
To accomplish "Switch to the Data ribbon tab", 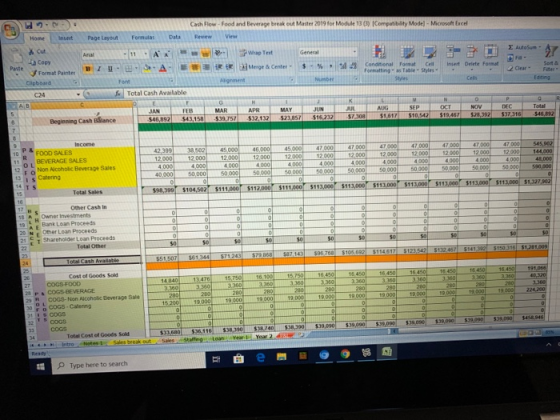I will pyautogui.click(x=175, y=37).
